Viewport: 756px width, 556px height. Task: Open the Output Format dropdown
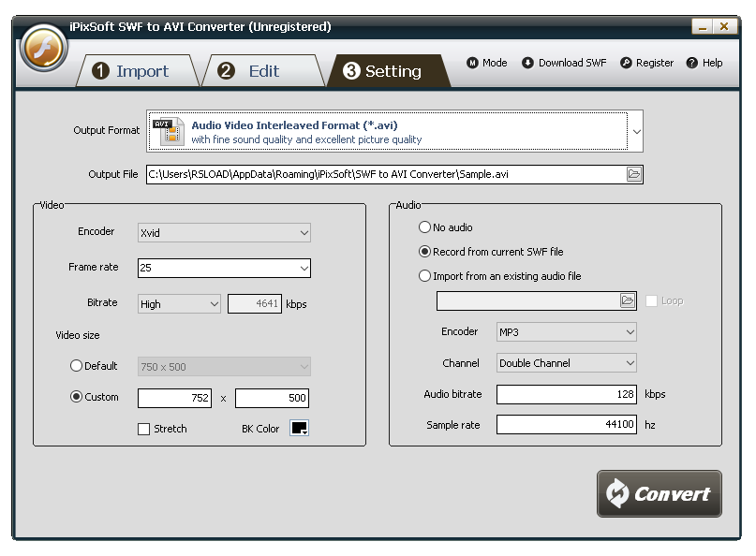[x=636, y=132]
